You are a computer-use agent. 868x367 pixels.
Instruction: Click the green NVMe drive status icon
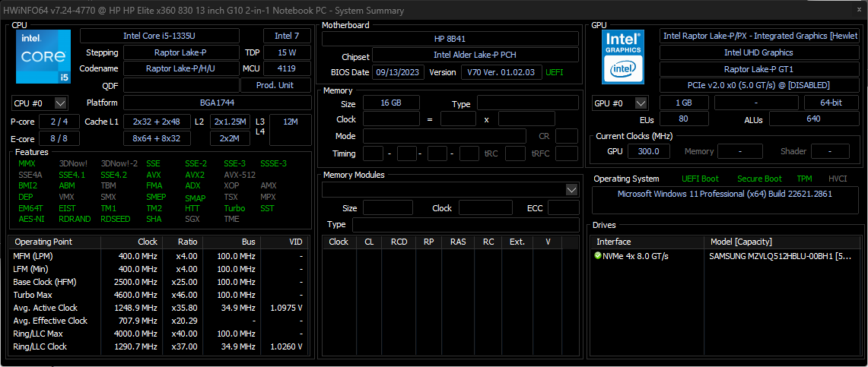pyautogui.click(x=598, y=256)
